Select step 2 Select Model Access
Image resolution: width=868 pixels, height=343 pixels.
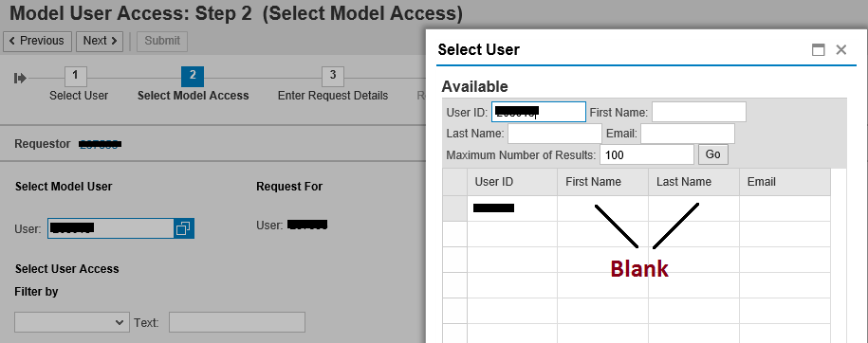[x=192, y=77]
